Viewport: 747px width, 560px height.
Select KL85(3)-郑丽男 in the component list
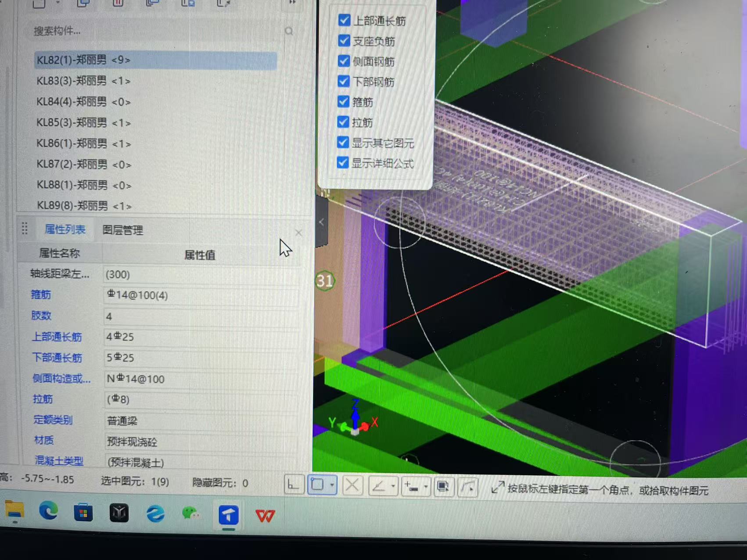pos(83,123)
